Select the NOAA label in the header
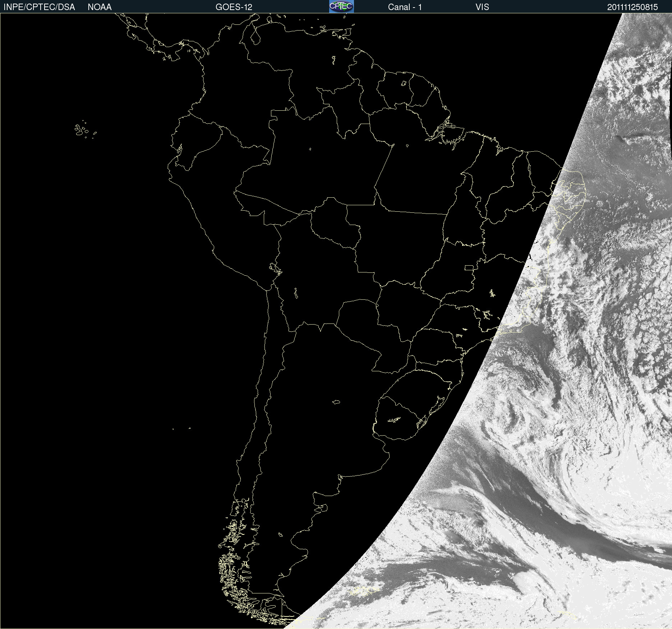Screen dimensions: 672x629 click(x=100, y=7)
